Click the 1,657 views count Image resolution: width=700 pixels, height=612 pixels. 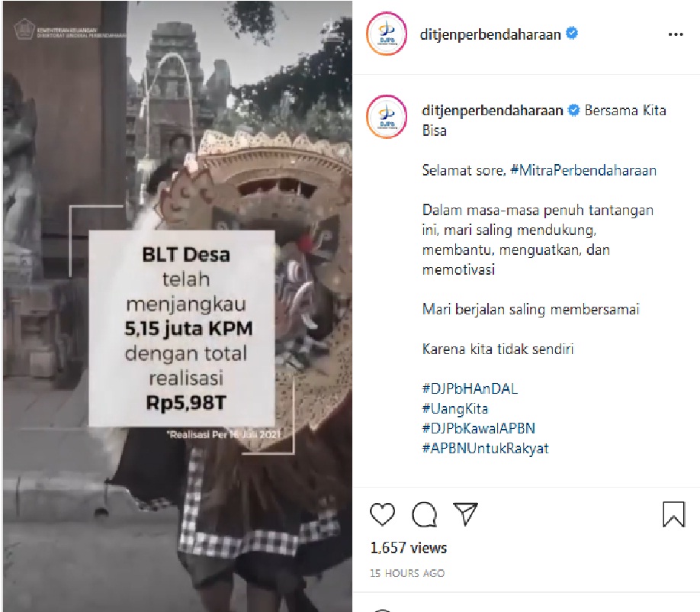click(409, 548)
